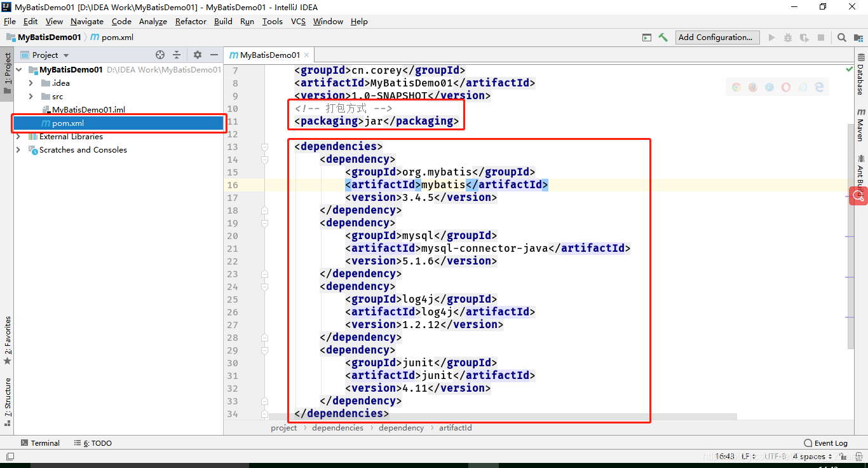The image size is (868, 468).
Task: Click project in editor breadcrumb
Action: tap(283, 428)
